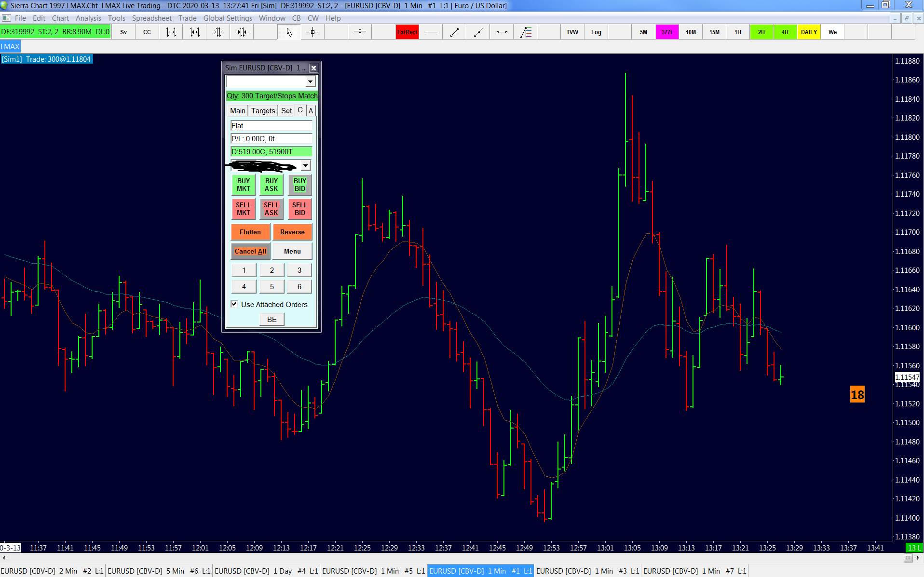The image size is (924, 577).
Task: Open the Spreadsheet menu
Action: [151, 18]
